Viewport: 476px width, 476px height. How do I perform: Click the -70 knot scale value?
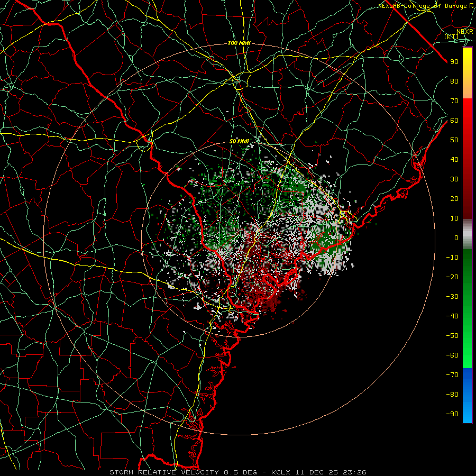tap(452, 375)
